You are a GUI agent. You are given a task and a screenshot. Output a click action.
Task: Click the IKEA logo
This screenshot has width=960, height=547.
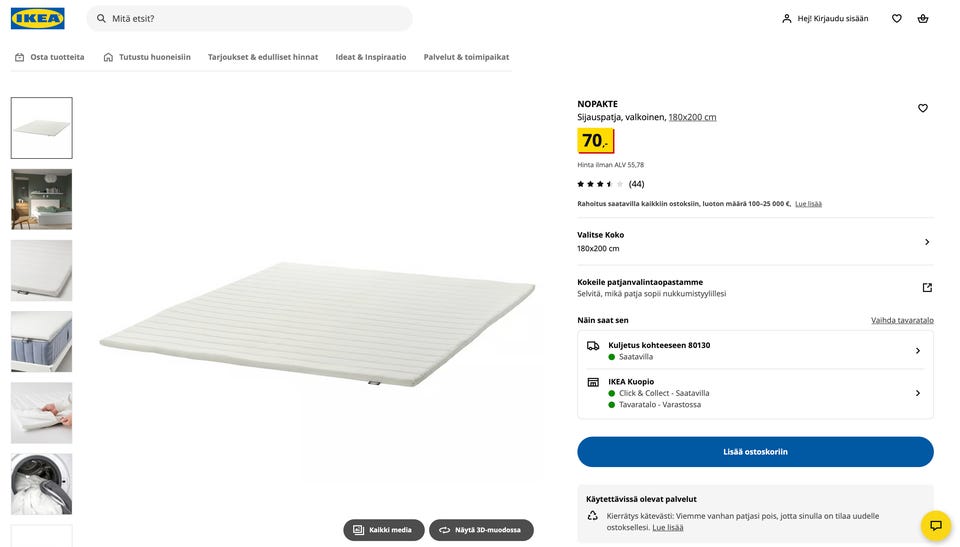tap(37, 18)
